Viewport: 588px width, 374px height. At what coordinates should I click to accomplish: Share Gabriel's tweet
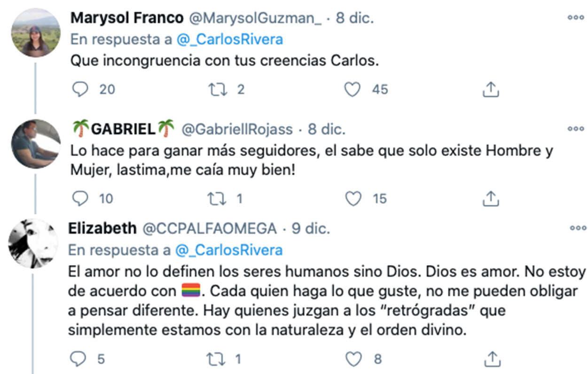(x=491, y=198)
